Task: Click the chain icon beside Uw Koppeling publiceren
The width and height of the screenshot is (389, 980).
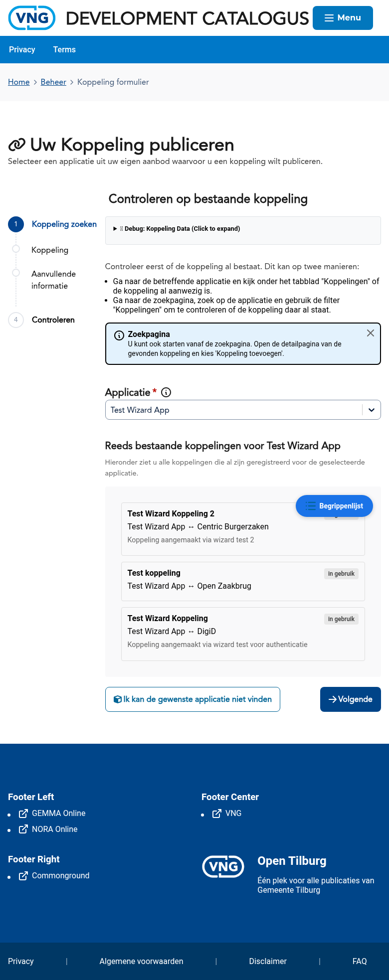Action: coord(17,145)
